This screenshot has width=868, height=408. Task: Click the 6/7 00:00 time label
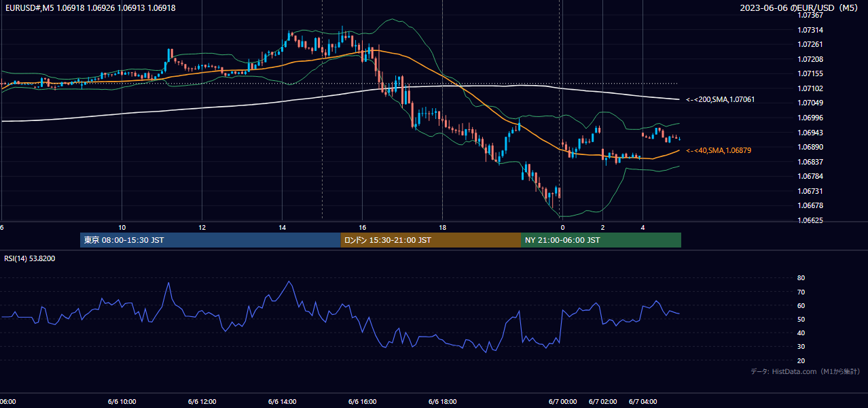tap(563, 402)
